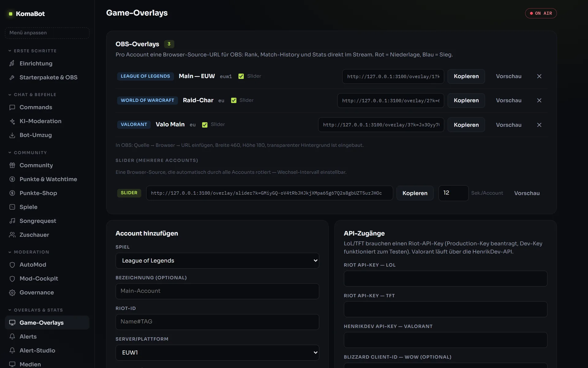Collapse the Community sidebar group
The image size is (588, 368).
tap(28, 153)
